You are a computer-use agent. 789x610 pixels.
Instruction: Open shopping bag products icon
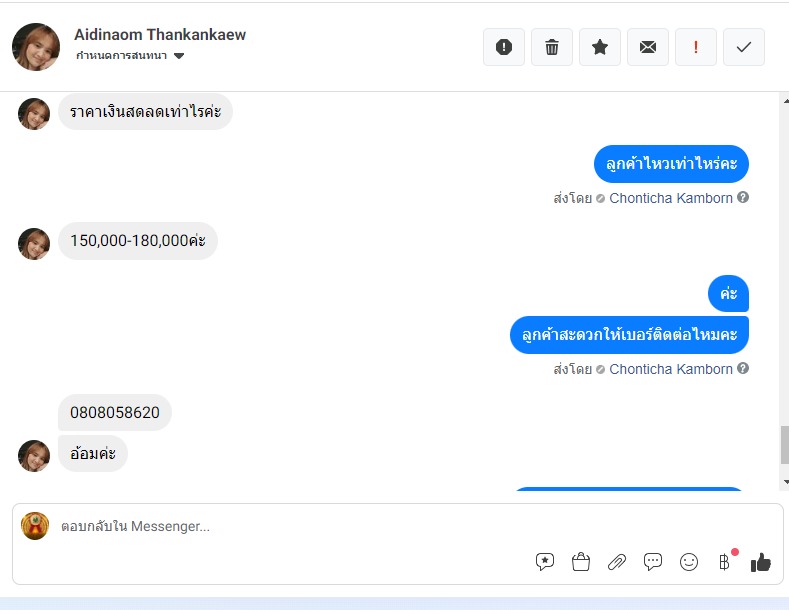point(581,562)
